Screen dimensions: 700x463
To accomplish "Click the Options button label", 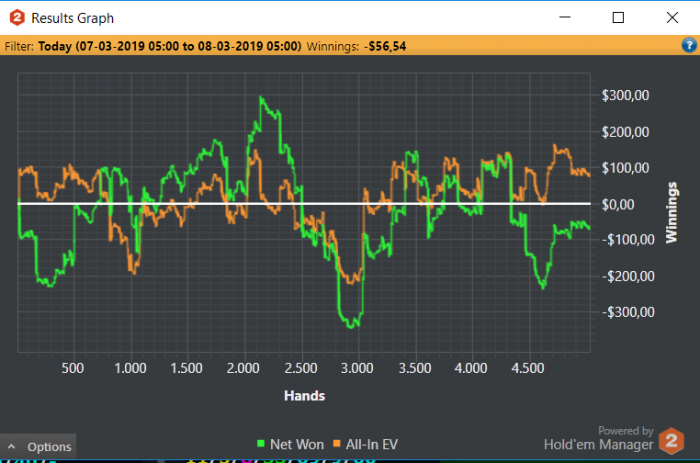I will [48, 447].
